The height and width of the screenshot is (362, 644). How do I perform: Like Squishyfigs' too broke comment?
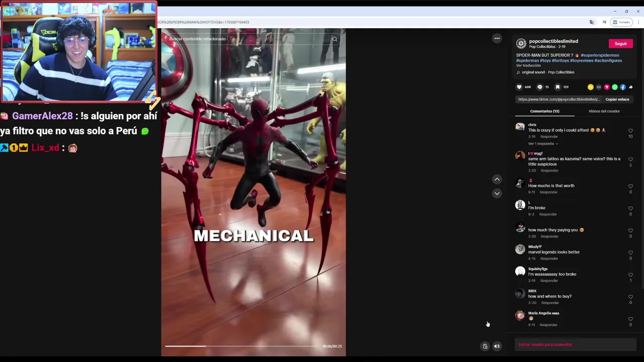click(x=630, y=275)
